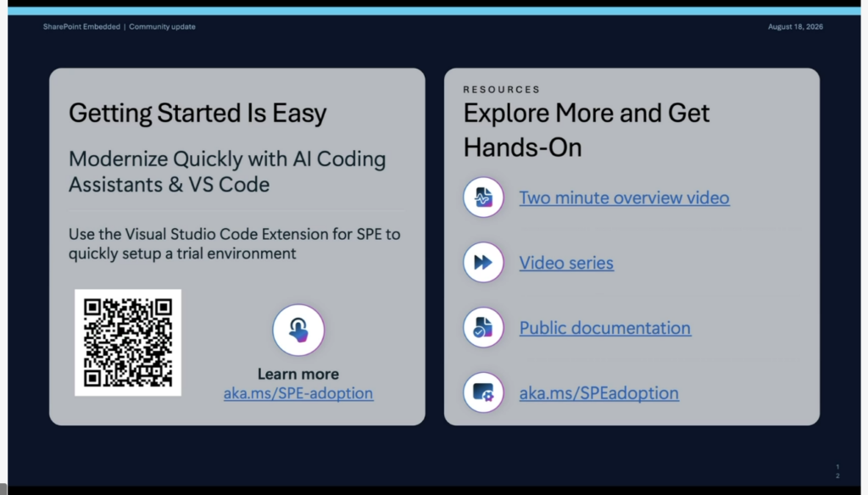This screenshot has height=495, width=868.
Task: Follow the aka.ms/SPEadoption link in Resources
Action: (x=598, y=393)
